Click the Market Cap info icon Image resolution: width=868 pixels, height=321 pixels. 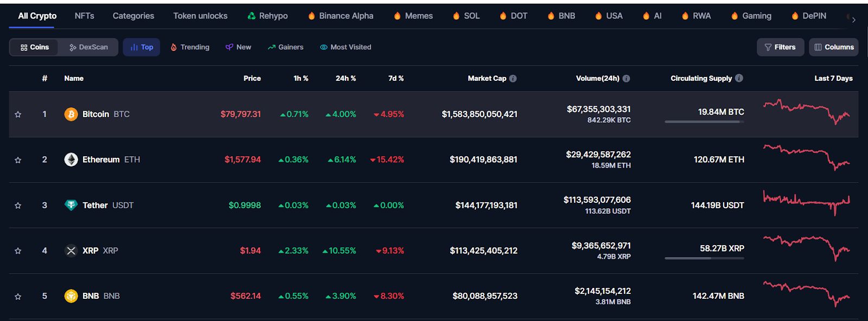513,79
